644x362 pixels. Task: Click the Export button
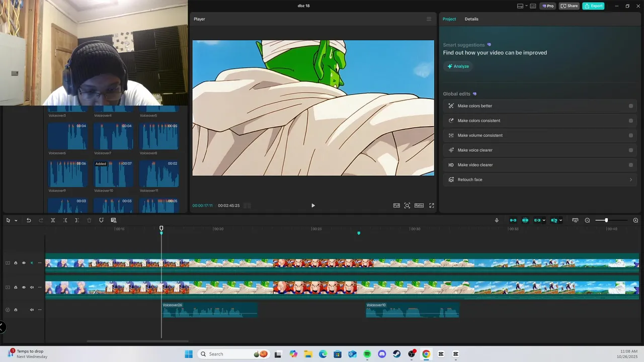click(x=593, y=6)
